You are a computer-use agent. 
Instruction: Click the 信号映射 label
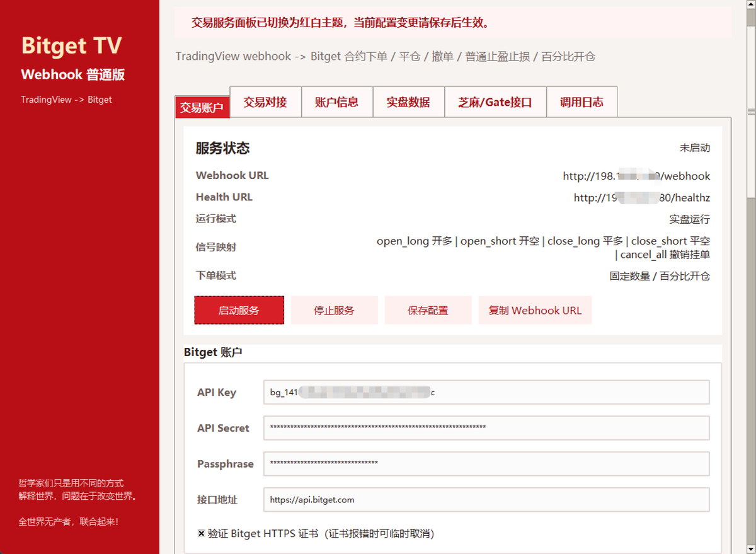coord(216,247)
